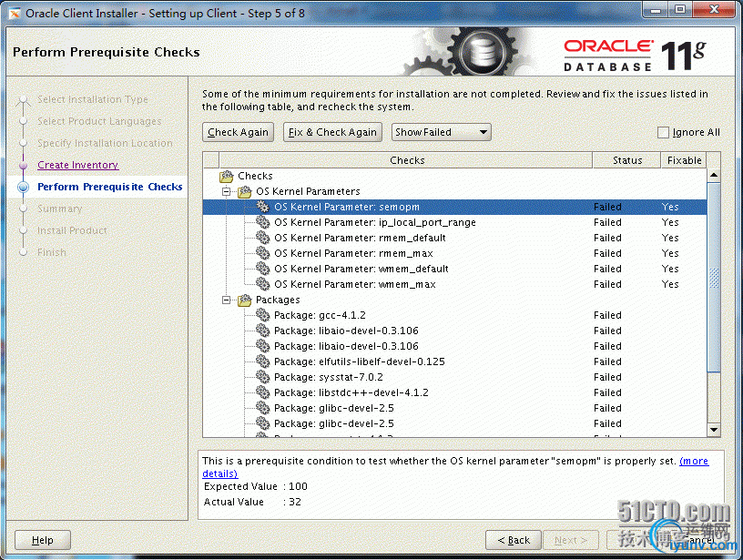Select the Summary step in sidebar
The width and height of the screenshot is (743, 560).
(60, 209)
